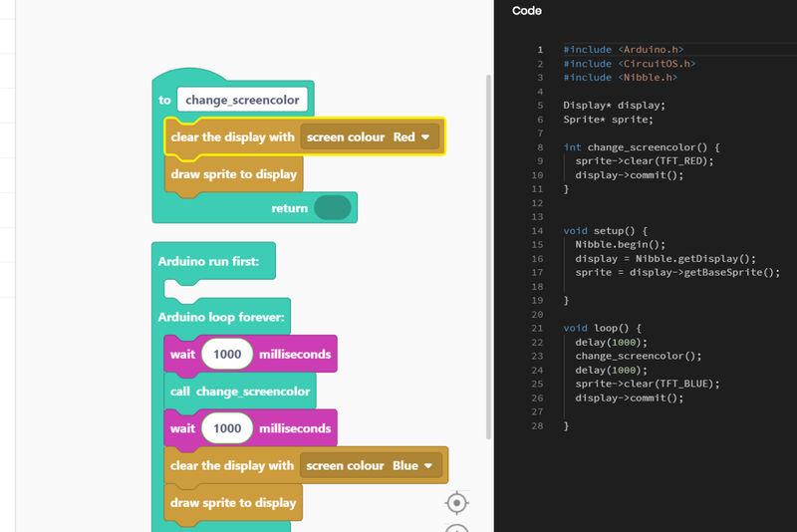Select the first draw sprite to display block
Viewport: 797px width, 532px height.
233,174
